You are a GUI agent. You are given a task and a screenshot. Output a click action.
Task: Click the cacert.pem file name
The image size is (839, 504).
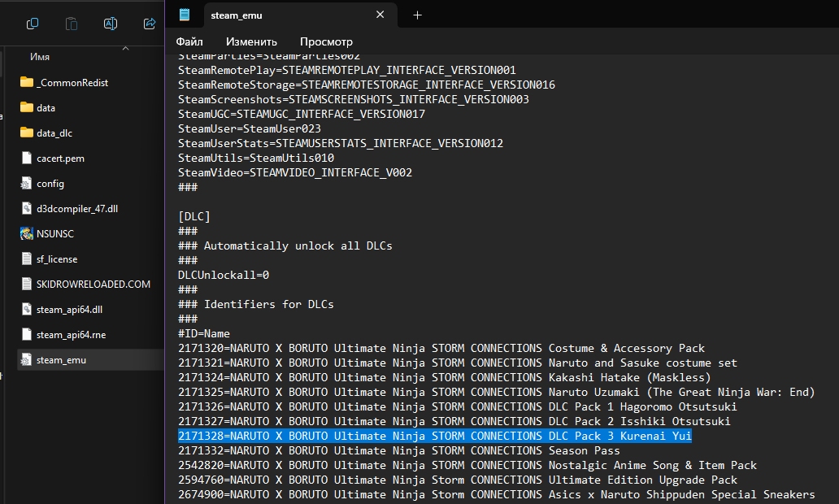60,159
